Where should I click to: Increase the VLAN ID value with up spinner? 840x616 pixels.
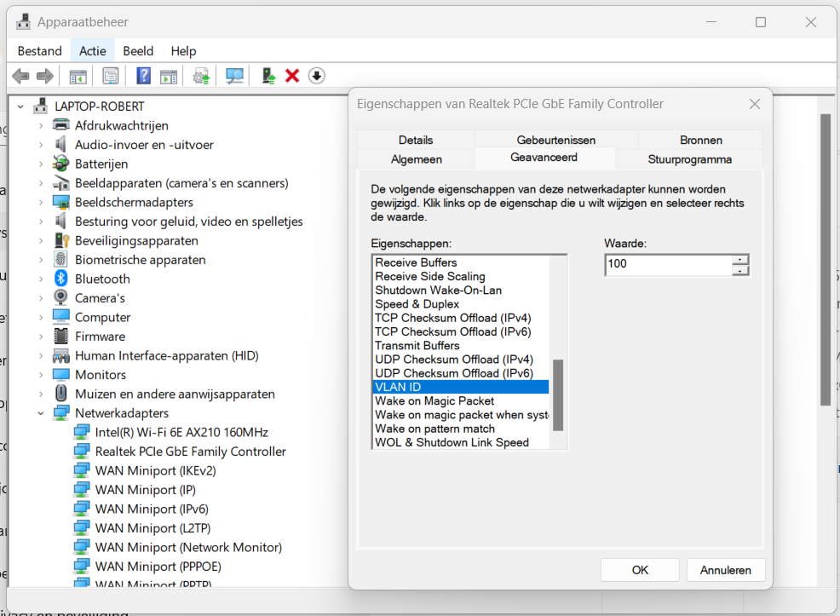pos(740,260)
